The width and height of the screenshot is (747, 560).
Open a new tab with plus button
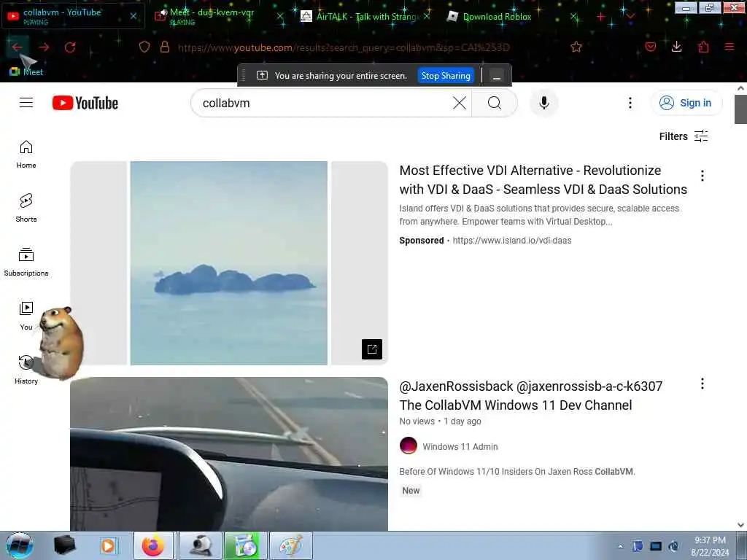601,17
